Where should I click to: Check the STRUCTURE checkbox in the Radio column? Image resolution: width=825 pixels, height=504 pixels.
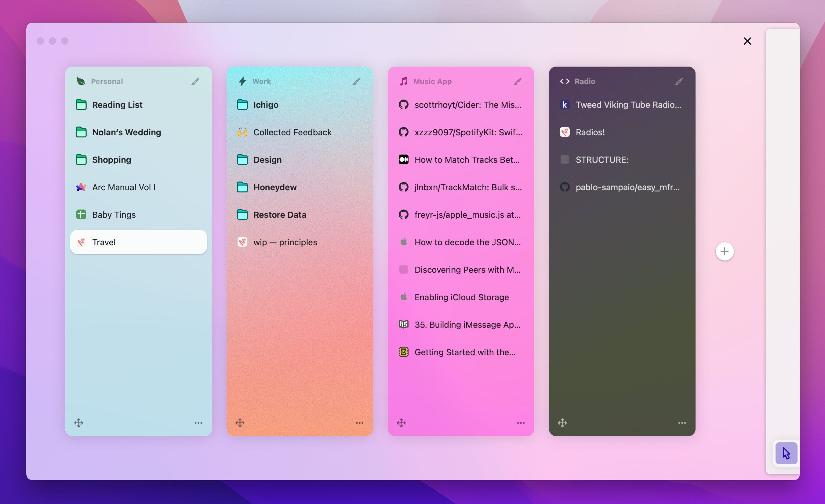coord(565,160)
